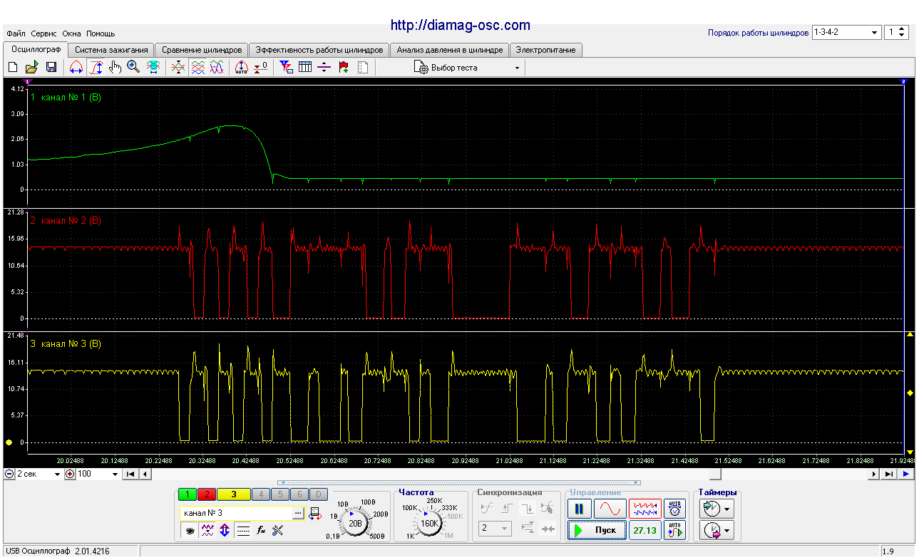
Task: Add a flag marker via the toolbar
Action: pos(344,68)
